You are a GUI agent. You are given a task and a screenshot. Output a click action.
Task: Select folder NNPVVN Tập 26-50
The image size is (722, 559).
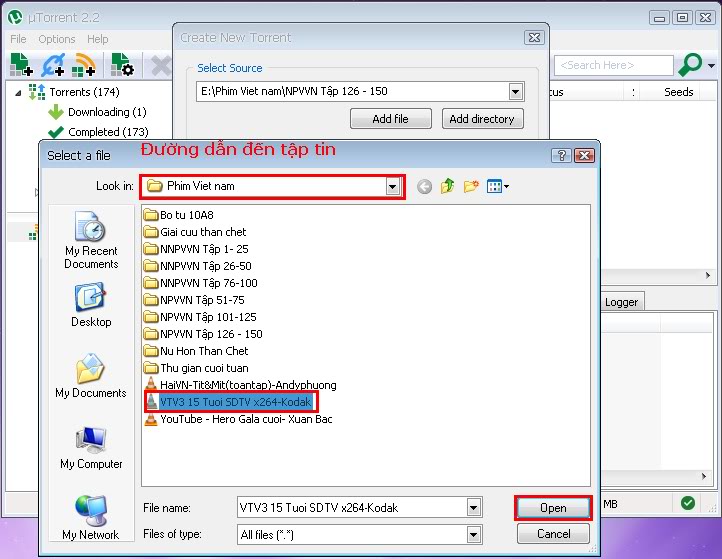coord(198,266)
